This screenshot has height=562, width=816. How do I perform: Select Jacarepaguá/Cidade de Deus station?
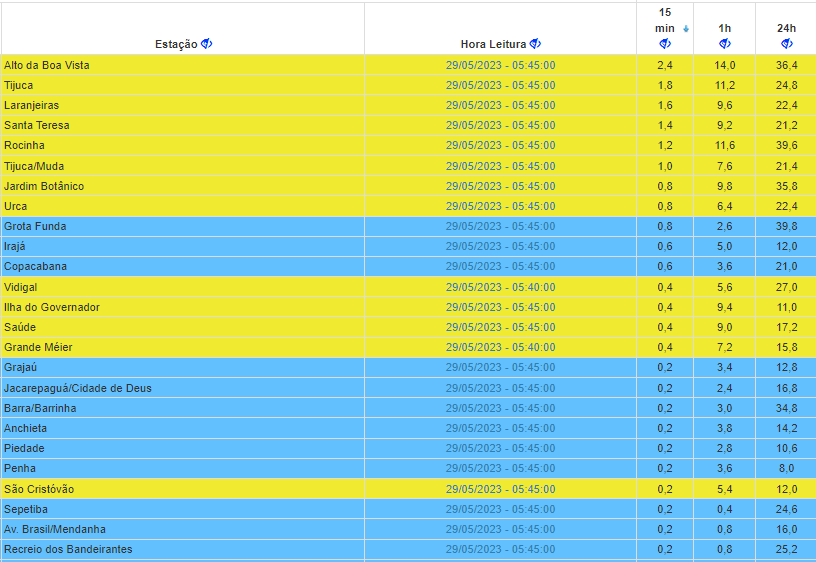(78, 388)
